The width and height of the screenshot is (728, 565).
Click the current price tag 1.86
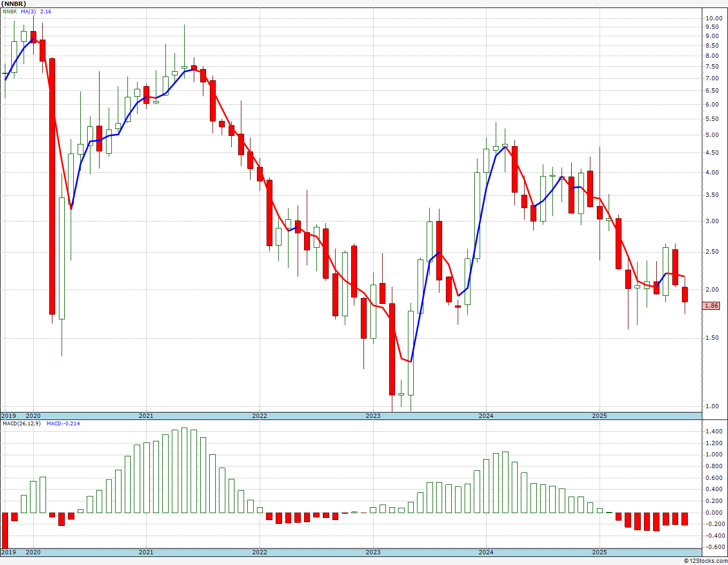tap(711, 306)
